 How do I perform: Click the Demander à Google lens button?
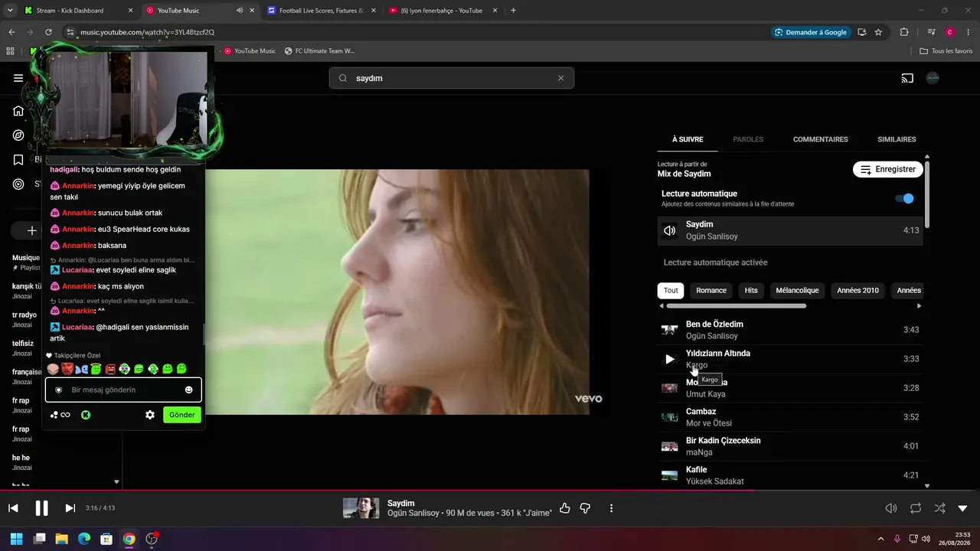pos(811,32)
